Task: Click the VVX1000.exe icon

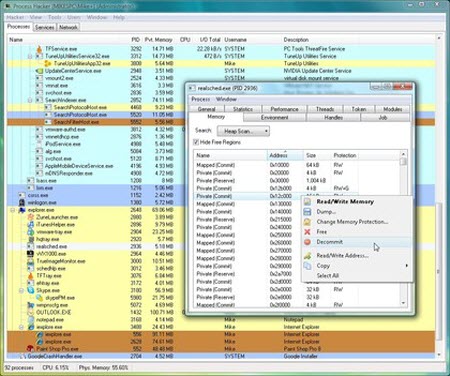Action: point(31,254)
